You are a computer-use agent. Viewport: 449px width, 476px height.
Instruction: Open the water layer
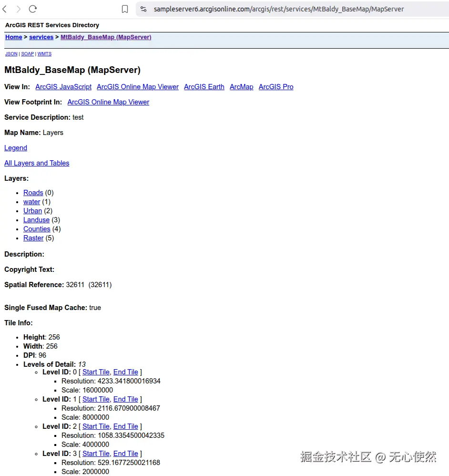[31, 202]
